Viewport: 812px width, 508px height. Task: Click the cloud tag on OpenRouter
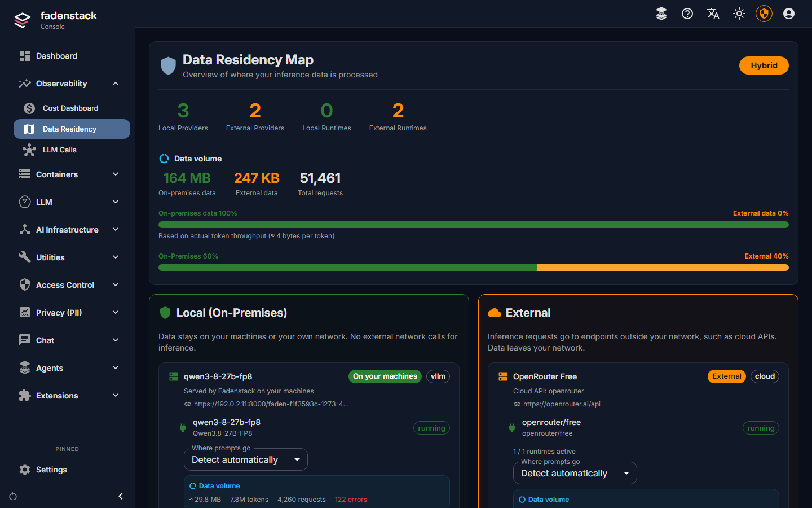click(765, 376)
